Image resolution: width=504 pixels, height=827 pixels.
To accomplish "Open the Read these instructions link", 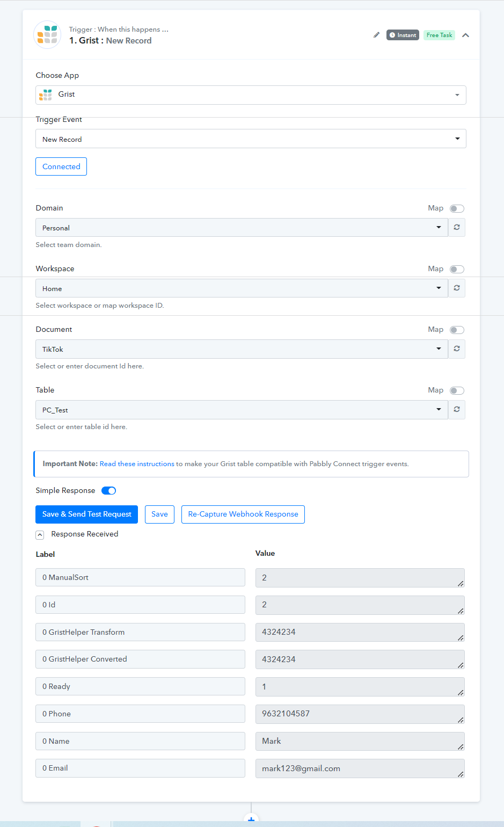I will tap(137, 464).
